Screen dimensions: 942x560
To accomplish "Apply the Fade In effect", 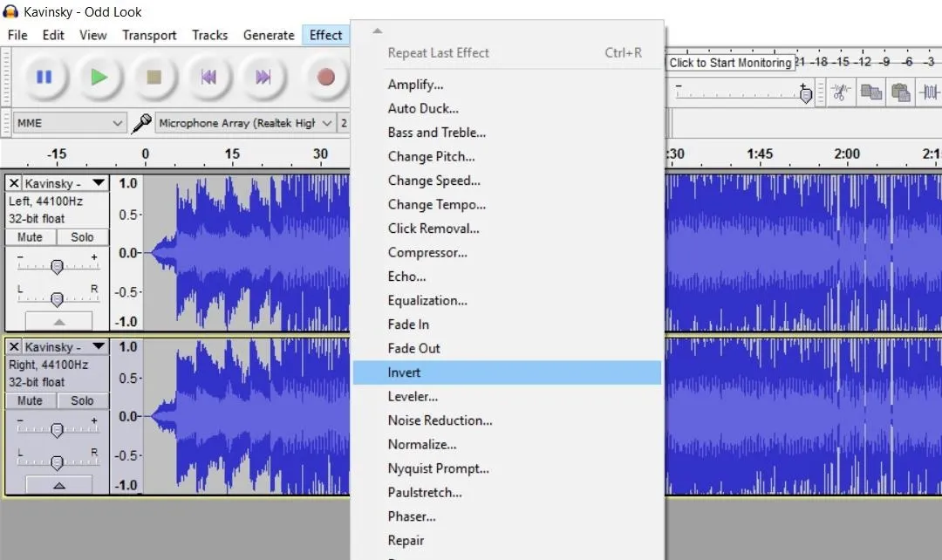I will pyautogui.click(x=507, y=325).
